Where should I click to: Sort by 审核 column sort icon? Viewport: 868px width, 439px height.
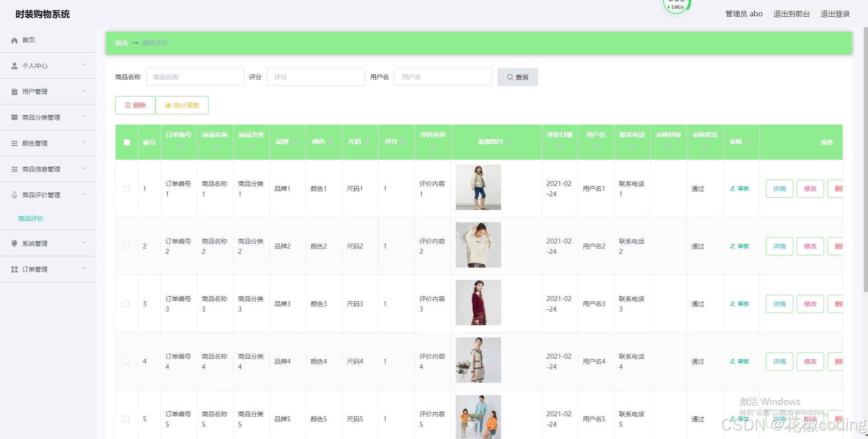pos(747,141)
